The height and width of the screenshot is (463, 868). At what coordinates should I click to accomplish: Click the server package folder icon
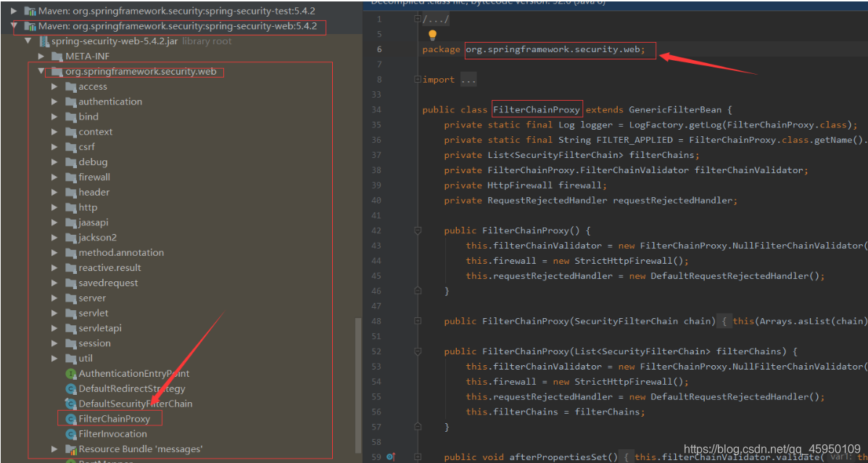(x=70, y=298)
